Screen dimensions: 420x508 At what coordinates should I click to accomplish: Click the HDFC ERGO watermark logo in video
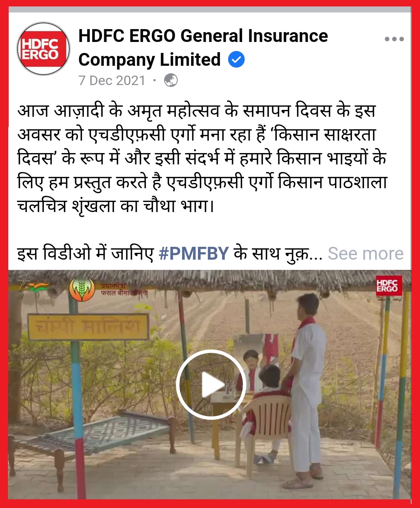[387, 286]
